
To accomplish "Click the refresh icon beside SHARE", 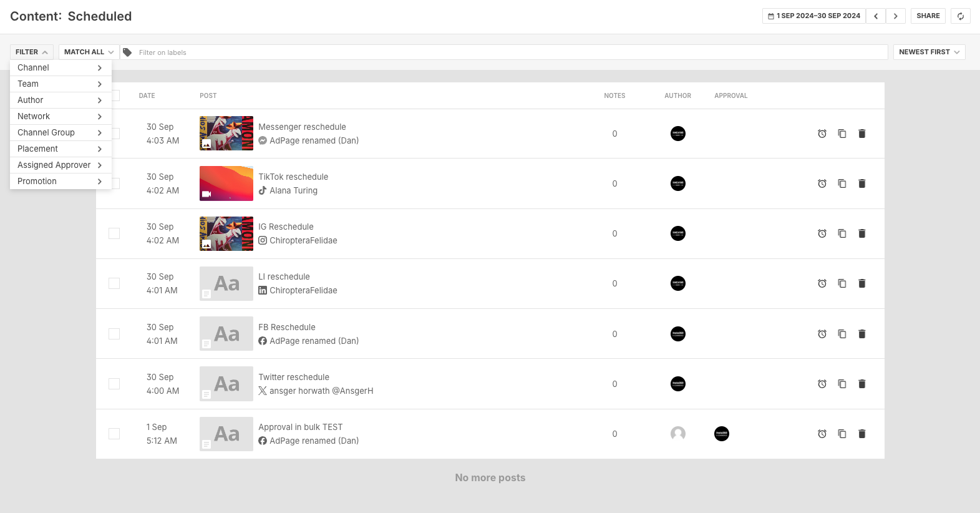I will tap(961, 16).
